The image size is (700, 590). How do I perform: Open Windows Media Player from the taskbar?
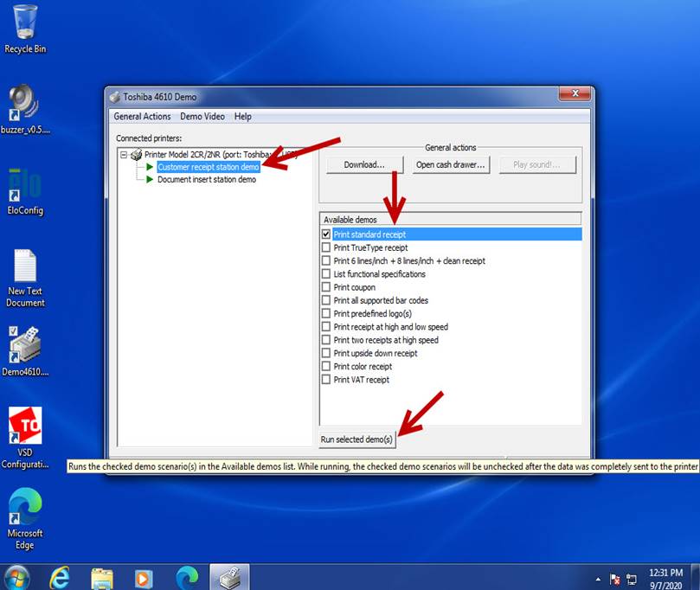click(x=144, y=576)
